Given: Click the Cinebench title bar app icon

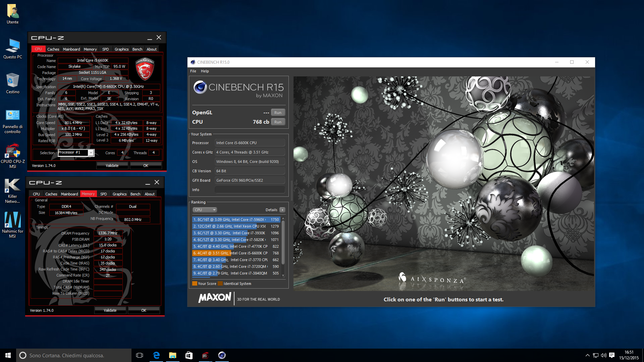Looking at the screenshot, I should coord(193,62).
